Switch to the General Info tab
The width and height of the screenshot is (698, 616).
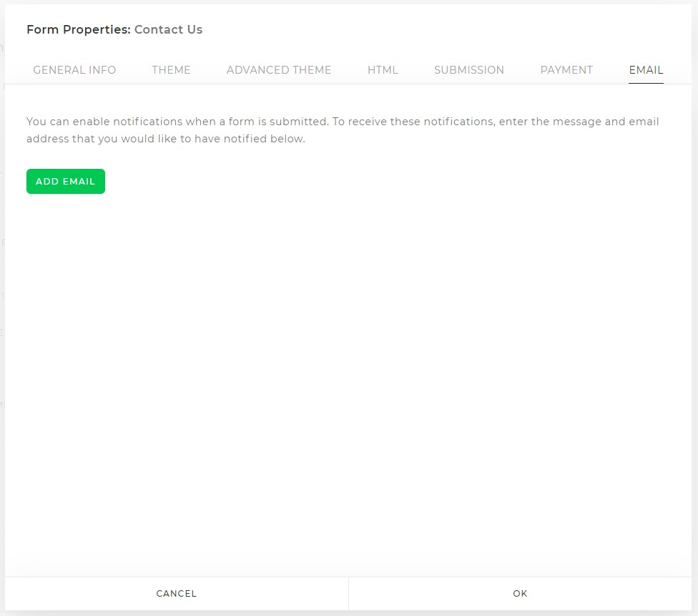[x=74, y=70]
